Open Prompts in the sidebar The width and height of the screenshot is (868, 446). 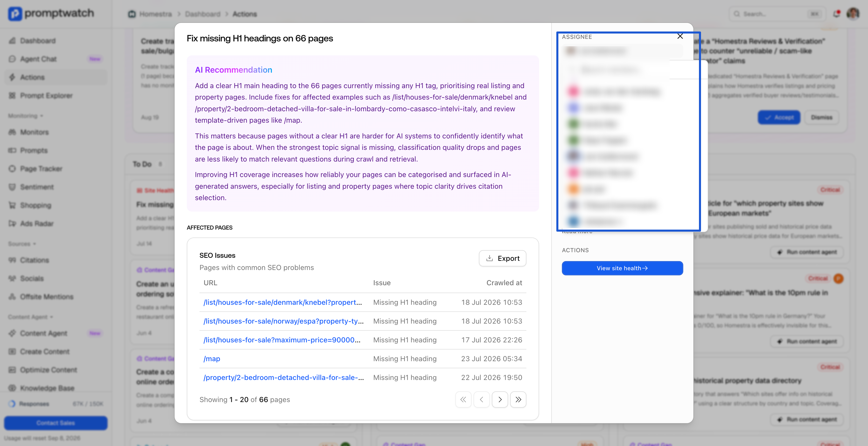click(56, 150)
